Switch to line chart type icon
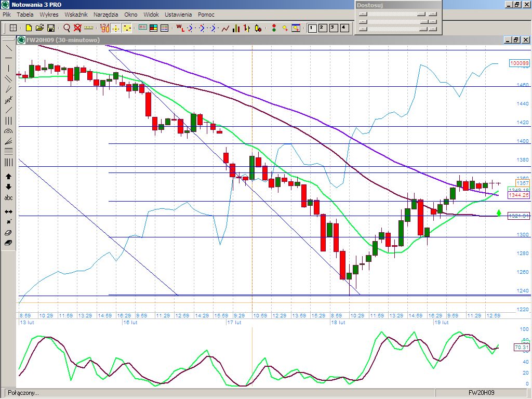This screenshot has width=532, height=399. point(225,28)
